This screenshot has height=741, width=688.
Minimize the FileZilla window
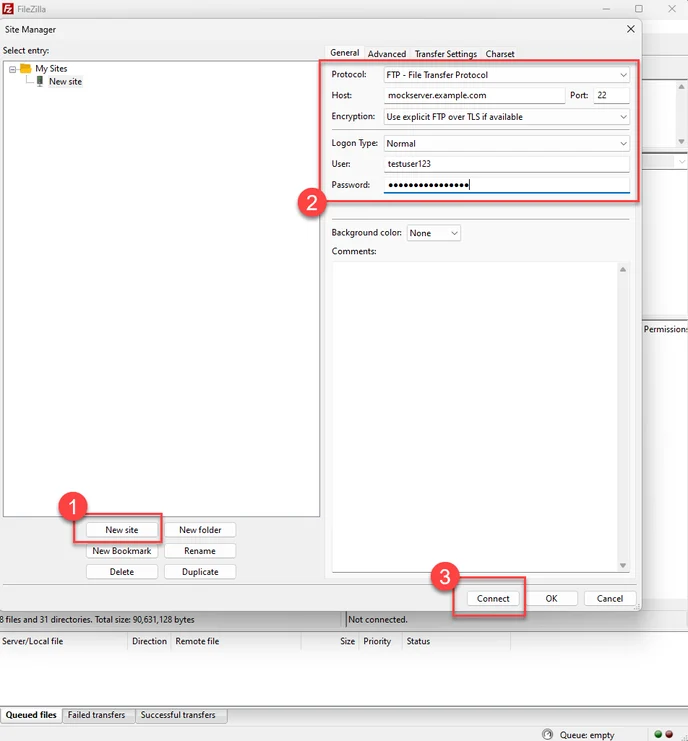pos(606,9)
